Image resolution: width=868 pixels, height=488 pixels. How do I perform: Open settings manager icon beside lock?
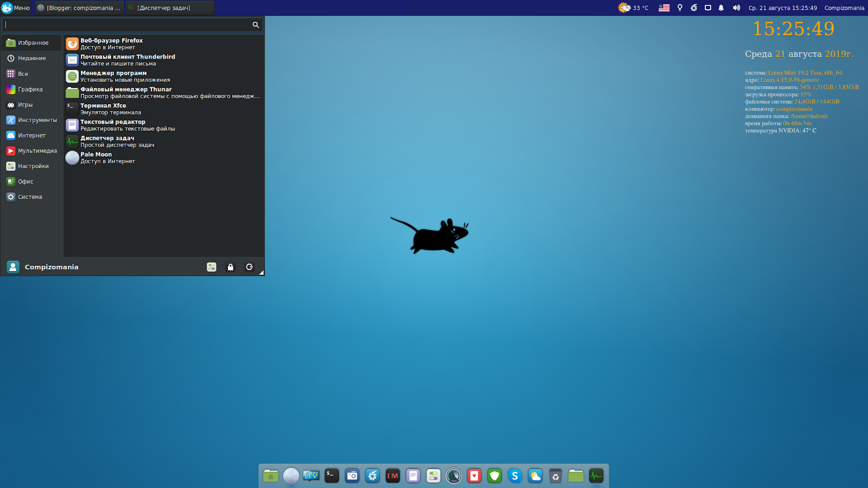click(212, 267)
